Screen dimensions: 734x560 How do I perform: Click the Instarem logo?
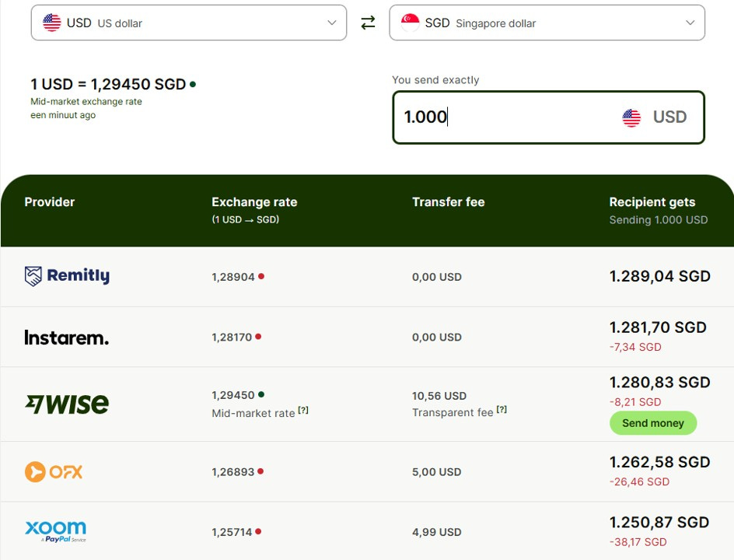click(66, 337)
